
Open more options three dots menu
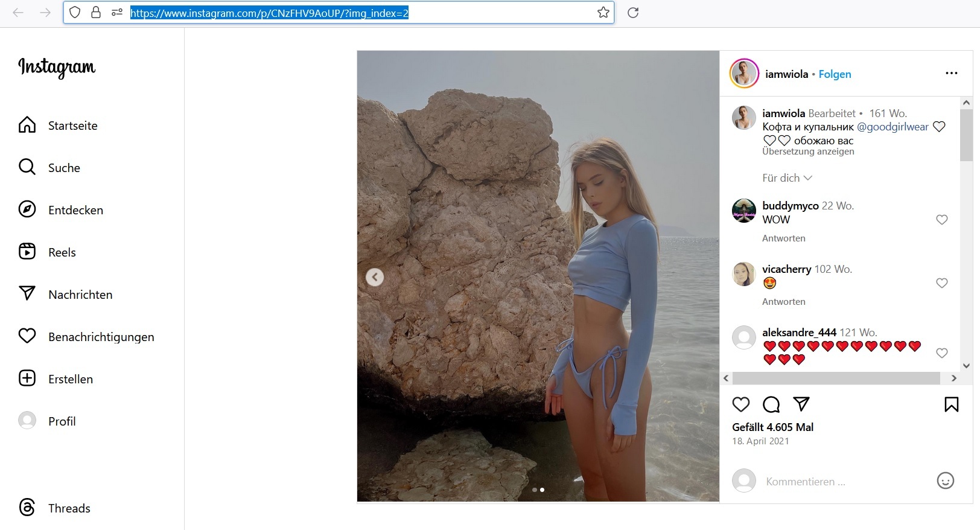click(x=952, y=73)
